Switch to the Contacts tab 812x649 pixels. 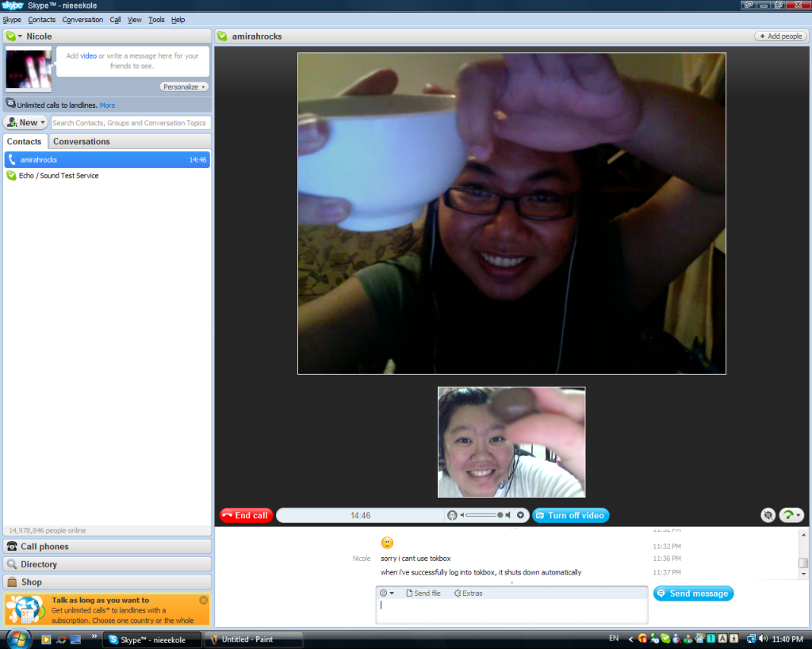pyautogui.click(x=24, y=142)
